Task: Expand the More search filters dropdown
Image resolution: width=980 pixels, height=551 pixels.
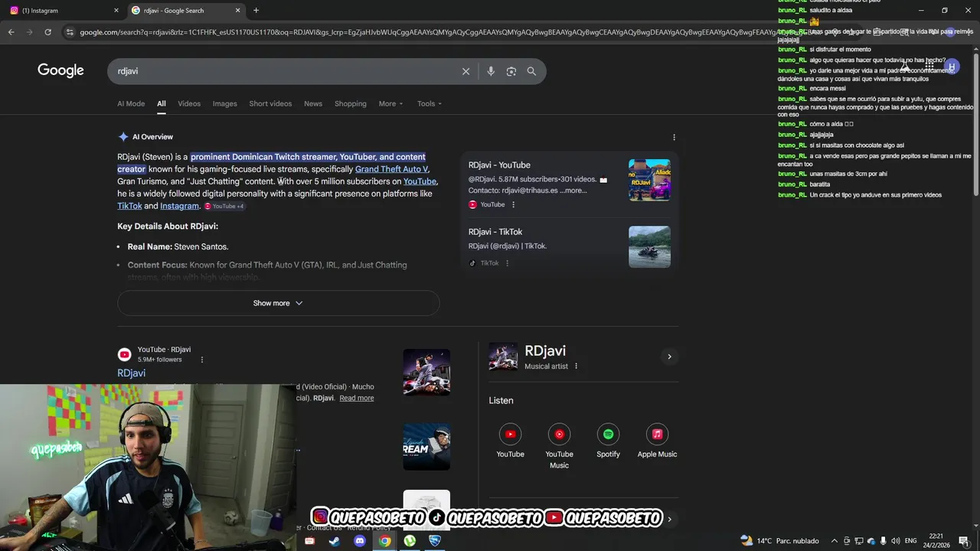Action: point(390,104)
